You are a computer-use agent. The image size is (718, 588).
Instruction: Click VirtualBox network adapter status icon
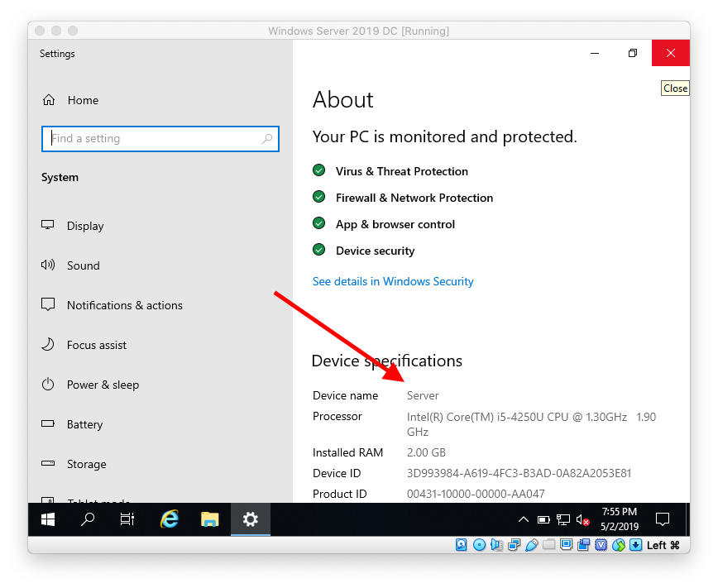click(x=514, y=545)
